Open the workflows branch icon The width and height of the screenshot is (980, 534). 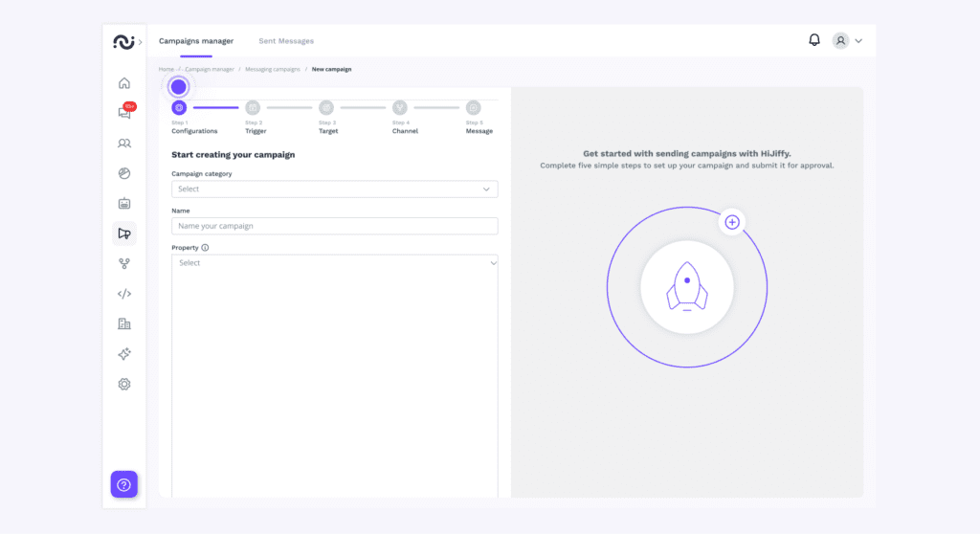click(x=123, y=263)
